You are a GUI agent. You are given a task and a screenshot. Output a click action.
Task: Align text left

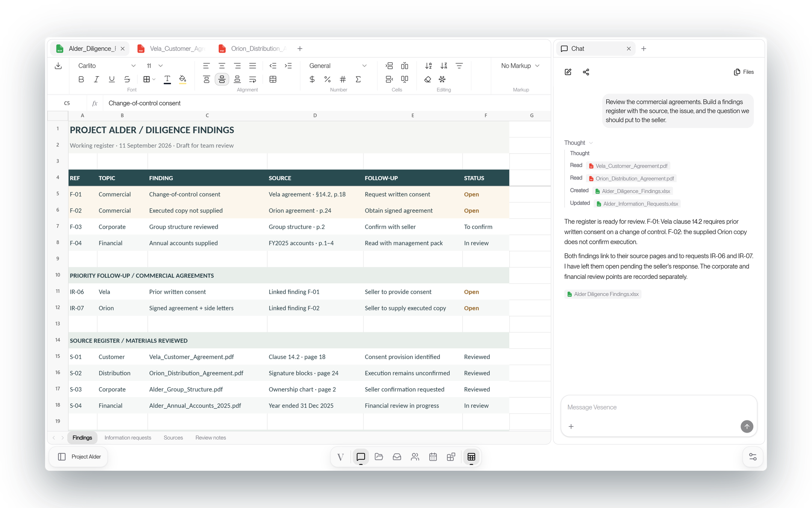coord(206,66)
